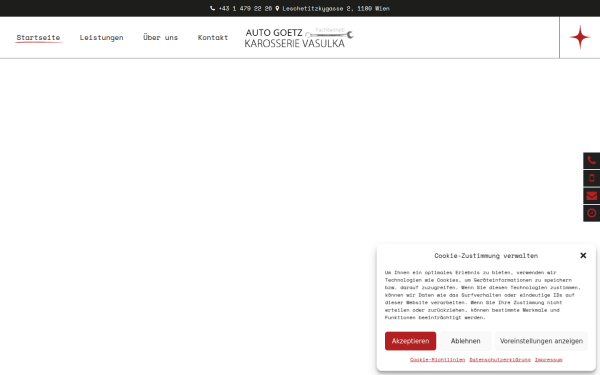Go to the Über uns page

(x=160, y=37)
